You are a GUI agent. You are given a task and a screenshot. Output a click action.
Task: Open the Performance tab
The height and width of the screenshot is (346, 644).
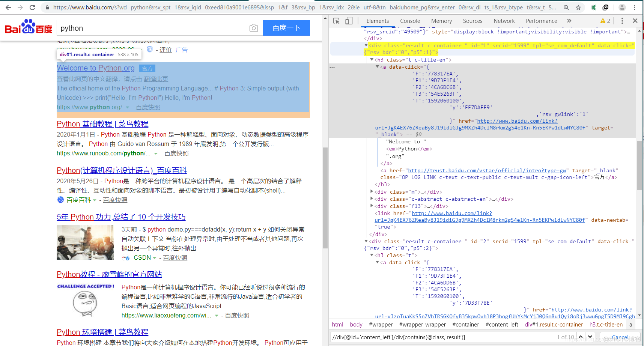(541, 21)
